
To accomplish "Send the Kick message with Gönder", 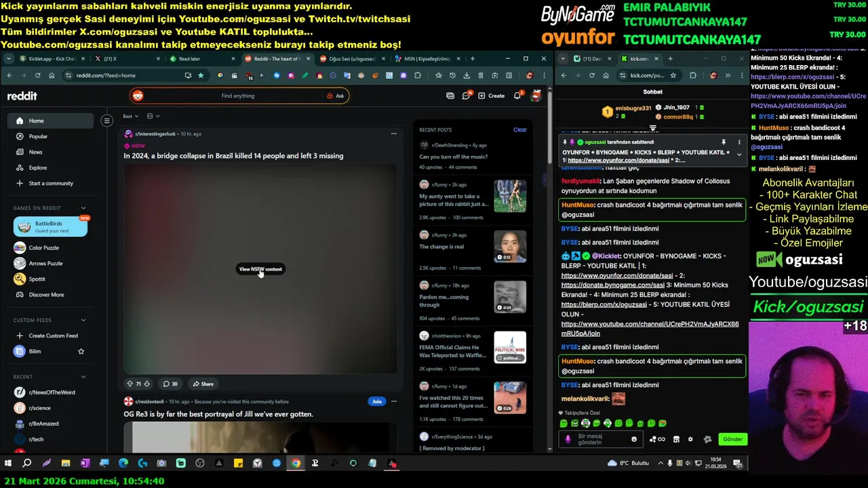I will [732, 439].
